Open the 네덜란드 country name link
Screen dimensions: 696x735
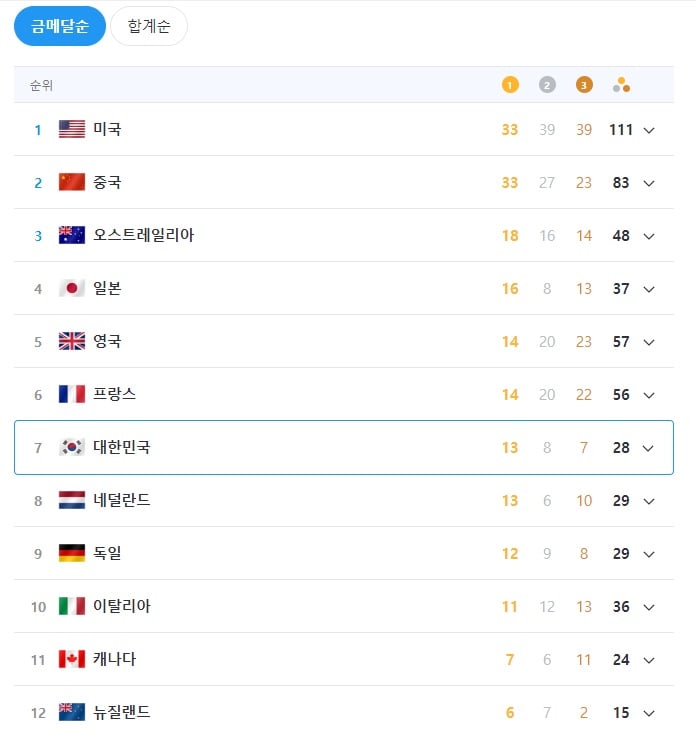[x=122, y=500]
